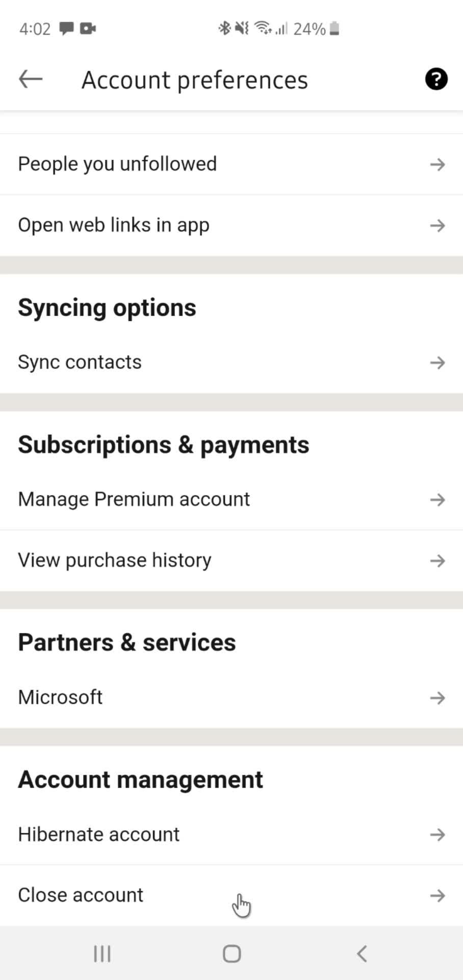Tap arrow beside Sync contacts
The image size is (463, 980).
(x=438, y=362)
